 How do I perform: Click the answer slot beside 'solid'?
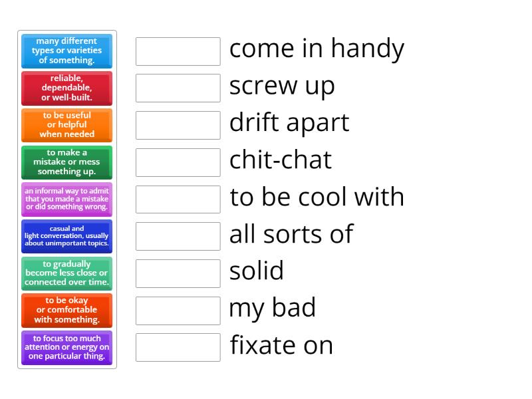[x=178, y=271]
